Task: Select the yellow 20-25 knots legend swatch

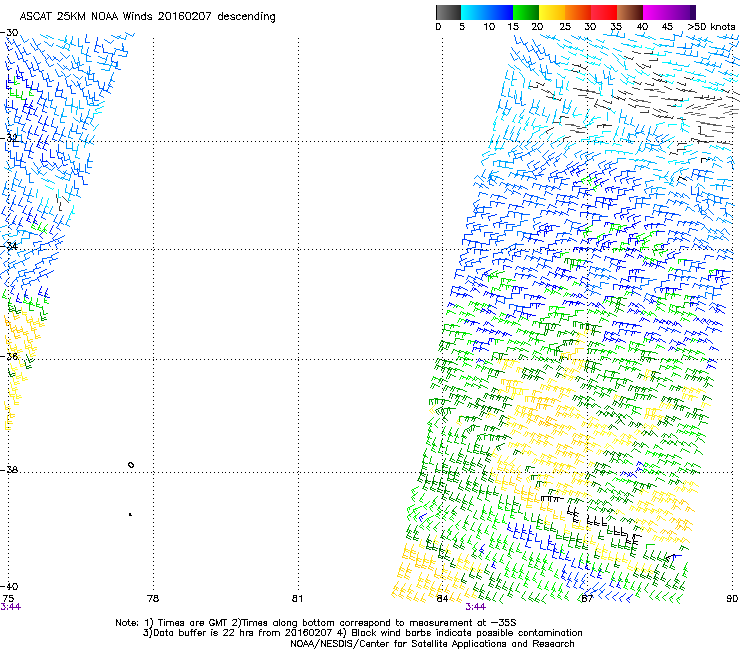Action: coord(552,12)
